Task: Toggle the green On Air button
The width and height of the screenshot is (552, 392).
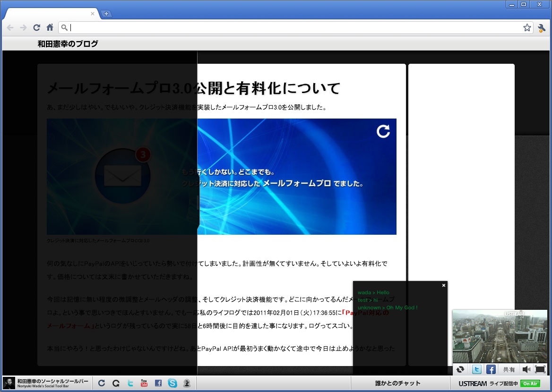Action: click(x=530, y=383)
